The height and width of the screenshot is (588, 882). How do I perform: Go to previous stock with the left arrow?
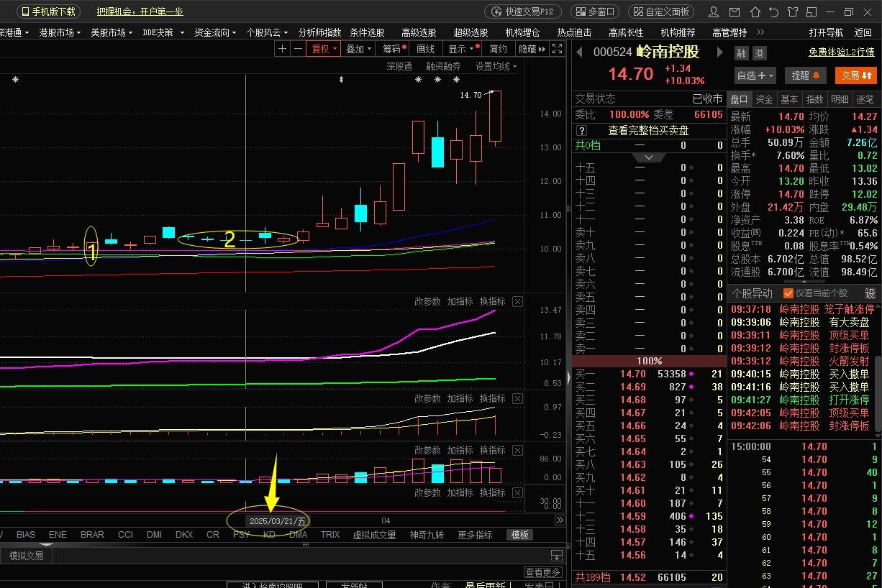click(x=580, y=52)
